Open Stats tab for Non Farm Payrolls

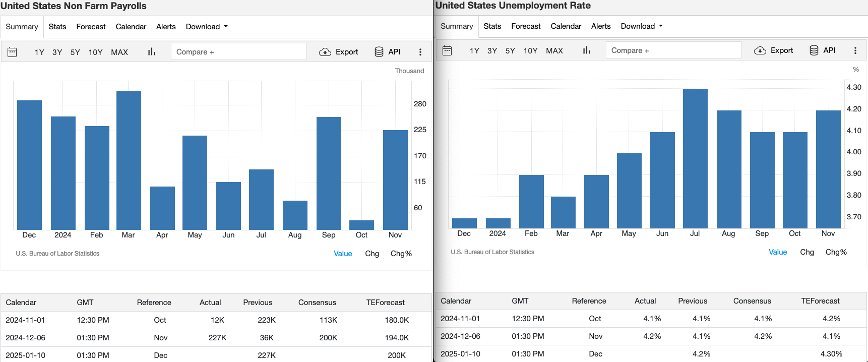point(57,27)
